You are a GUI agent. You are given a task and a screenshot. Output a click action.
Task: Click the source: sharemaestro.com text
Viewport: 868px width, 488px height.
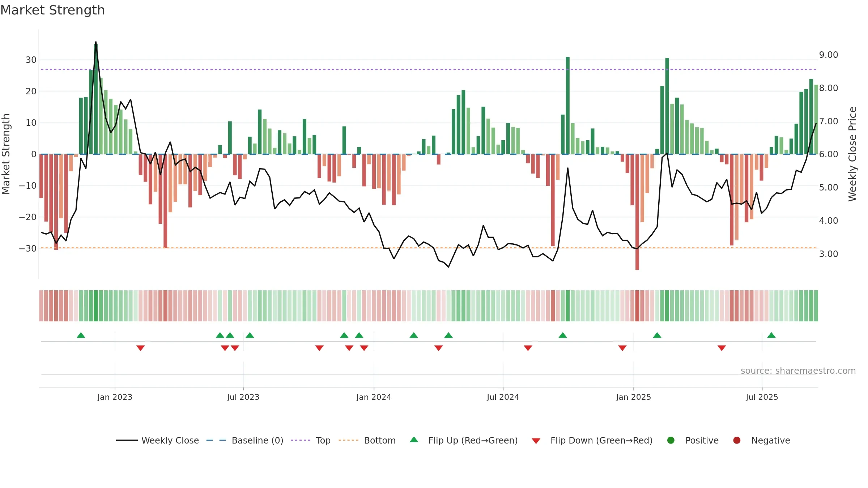tap(798, 371)
